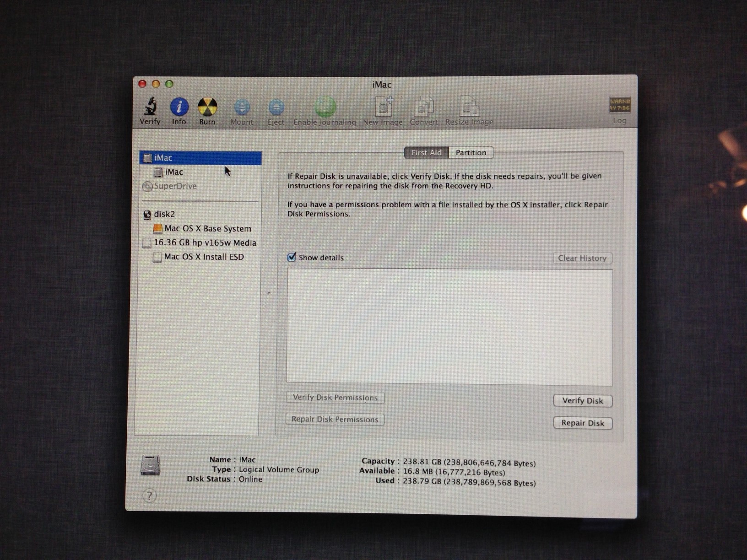
Task: Click the type value Logical Volume Group
Action: point(279,470)
